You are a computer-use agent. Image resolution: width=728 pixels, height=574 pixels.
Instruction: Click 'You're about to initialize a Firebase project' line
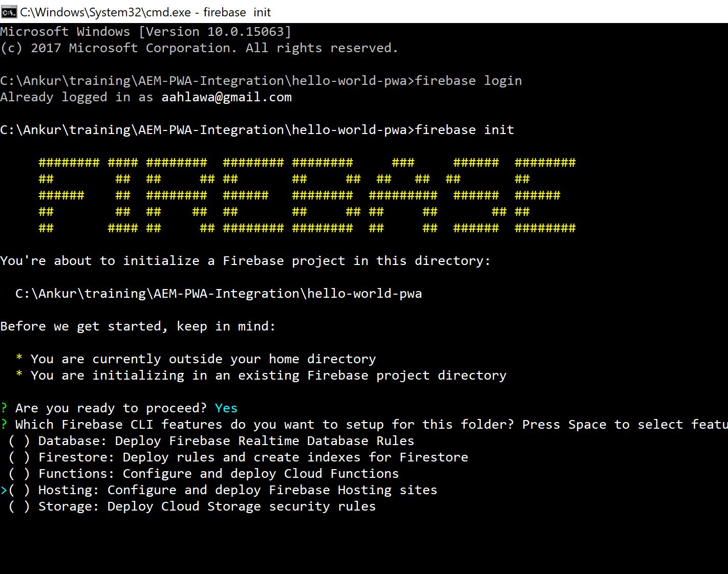(x=245, y=261)
